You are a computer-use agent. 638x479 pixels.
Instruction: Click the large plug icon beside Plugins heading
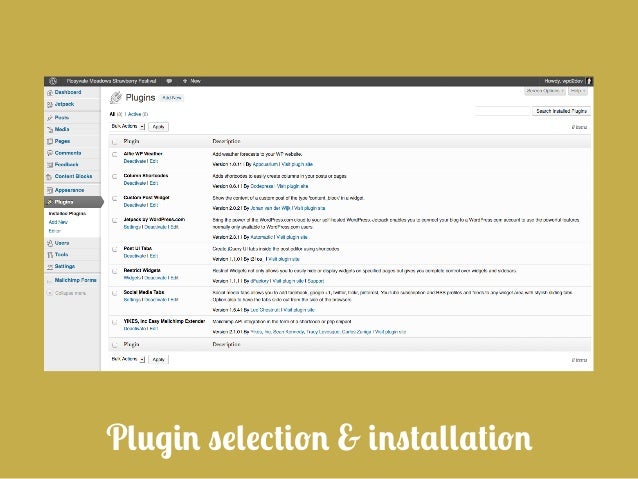(116, 98)
